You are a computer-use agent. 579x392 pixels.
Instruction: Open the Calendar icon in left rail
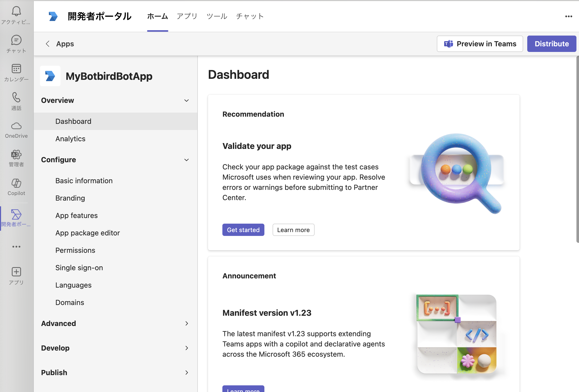pyautogui.click(x=16, y=69)
